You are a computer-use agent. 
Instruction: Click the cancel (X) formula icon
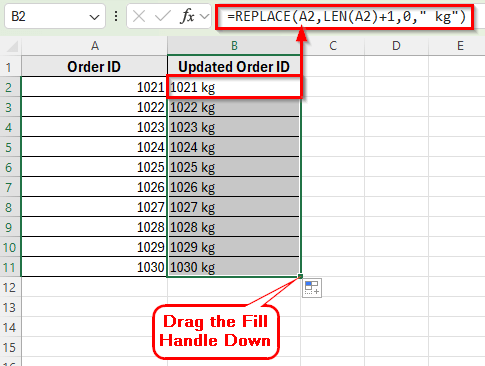(139, 16)
